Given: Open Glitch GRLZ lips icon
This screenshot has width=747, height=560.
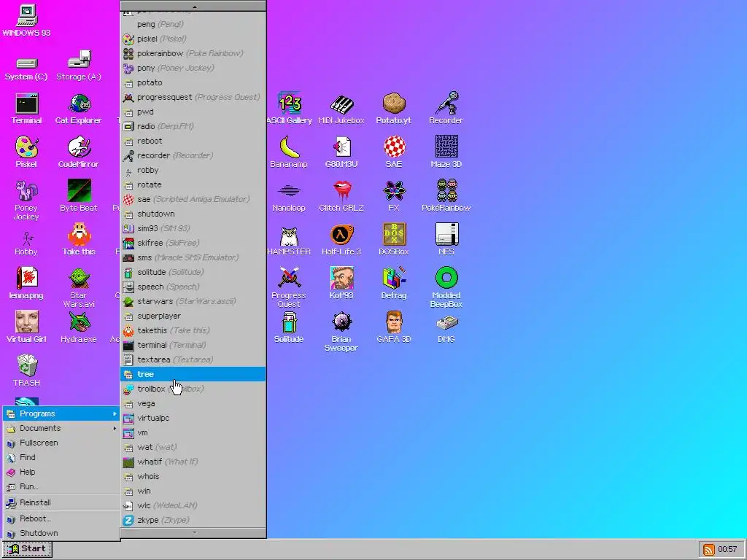Looking at the screenshot, I should 341,196.
